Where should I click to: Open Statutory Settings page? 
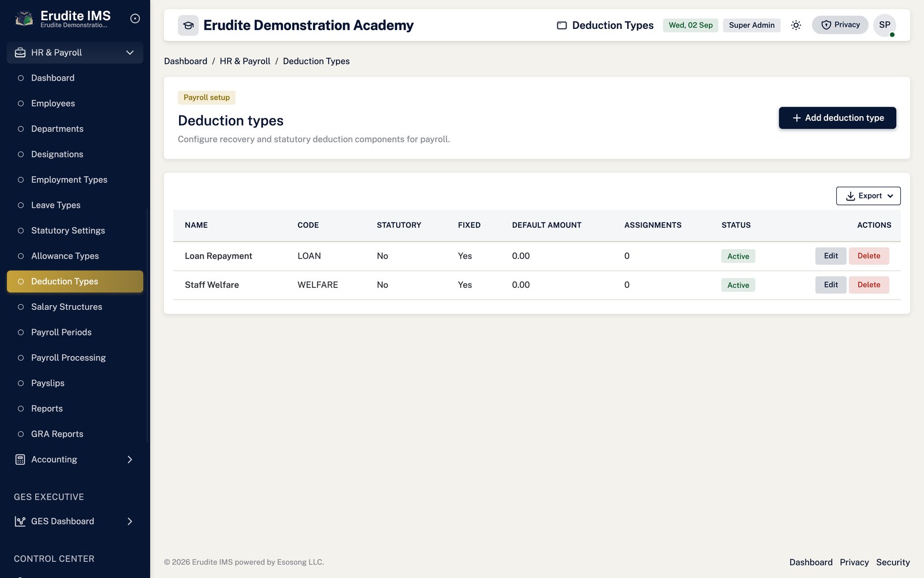coord(75,231)
